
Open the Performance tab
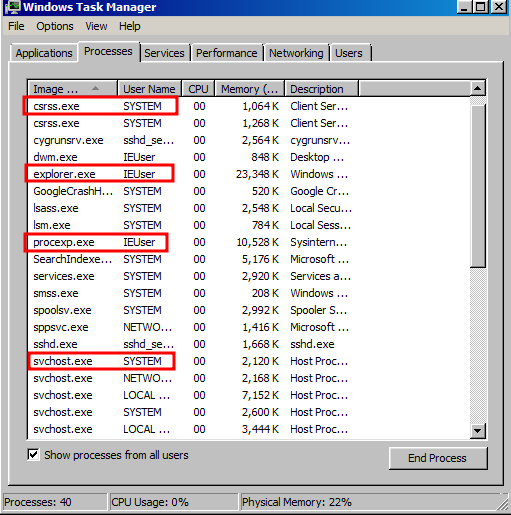coord(227,53)
